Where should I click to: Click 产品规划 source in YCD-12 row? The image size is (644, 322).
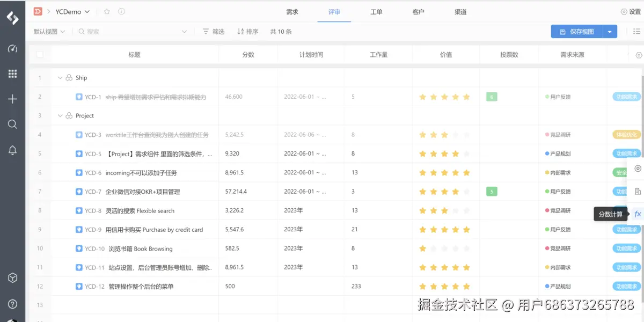558,287
